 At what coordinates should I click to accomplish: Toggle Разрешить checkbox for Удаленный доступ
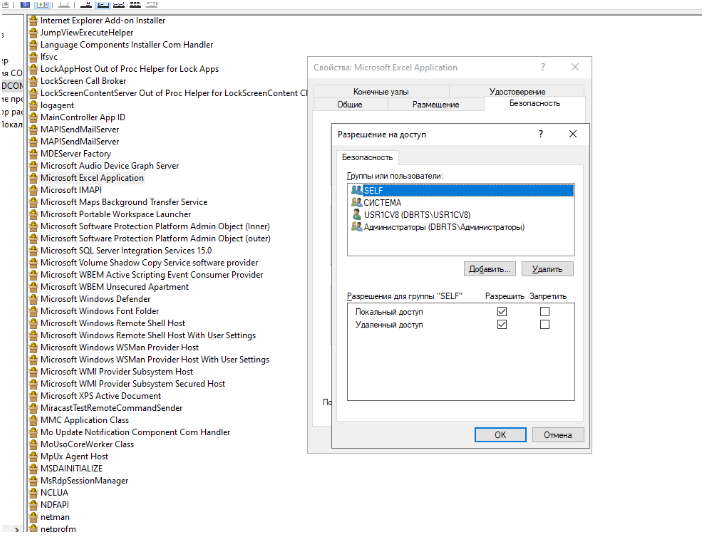(x=502, y=325)
